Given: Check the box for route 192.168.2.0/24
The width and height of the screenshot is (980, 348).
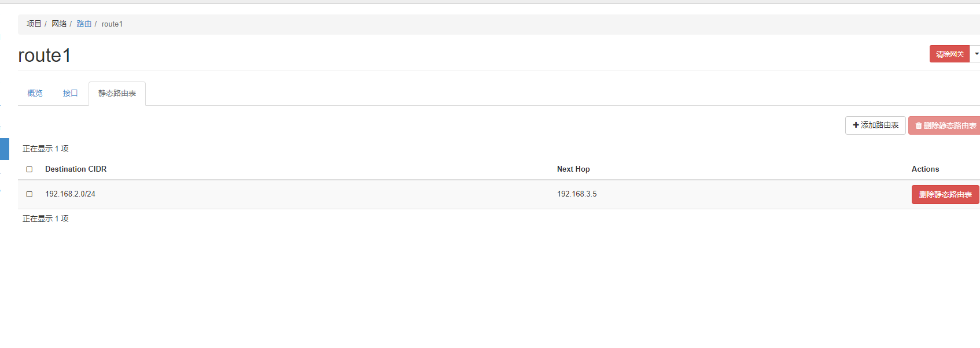Looking at the screenshot, I should pyautogui.click(x=30, y=194).
